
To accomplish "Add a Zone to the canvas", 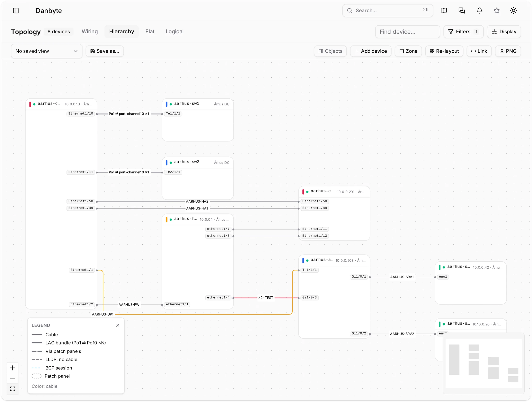I will (x=408, y=51).
